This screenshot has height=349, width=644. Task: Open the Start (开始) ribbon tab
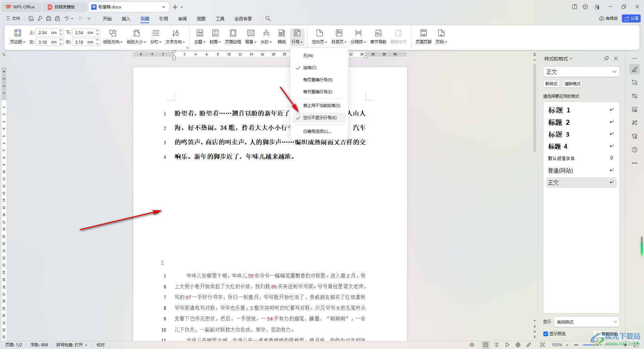[x=107, y=19]
